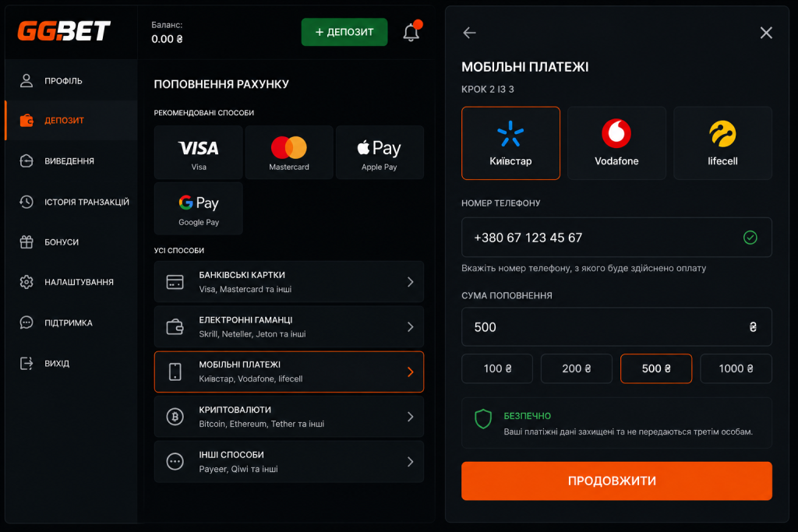Select the Visa payment tile
Image resolution: width=798 pixels, height=532 pixels.
tap(199, 153)
